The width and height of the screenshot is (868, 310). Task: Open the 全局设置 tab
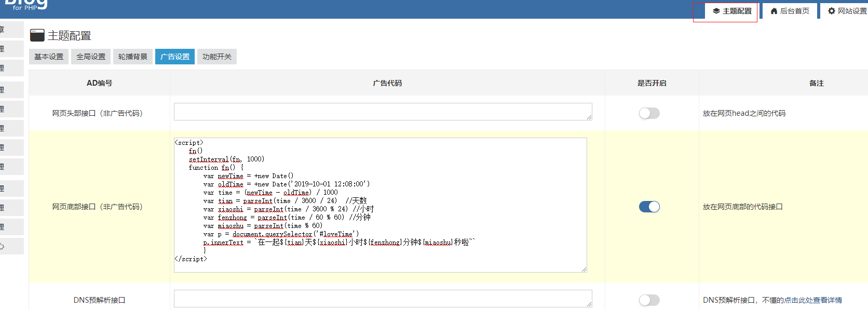(x=91, y=57)
